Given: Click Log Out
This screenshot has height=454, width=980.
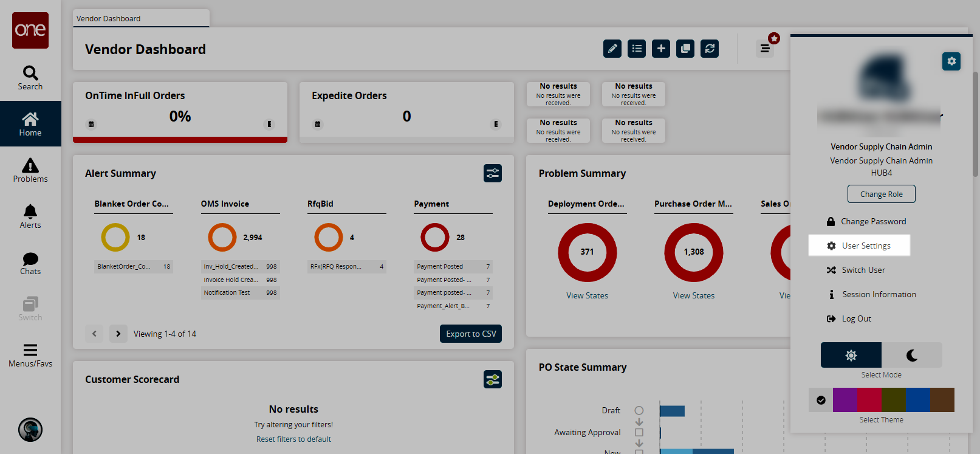Looking at the screenshot, I should [849, 318].
